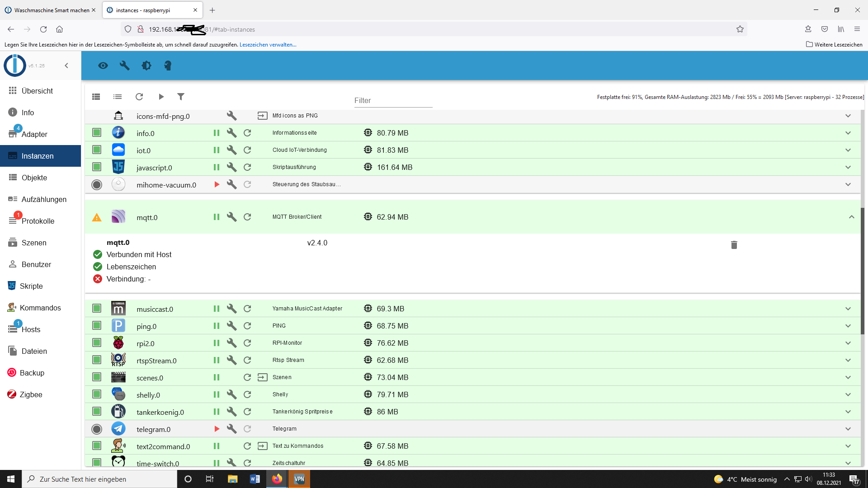Click the javascript.0 adapter icon
The width and height of the screenshot is (868, 488).
[x=118, y=167]
